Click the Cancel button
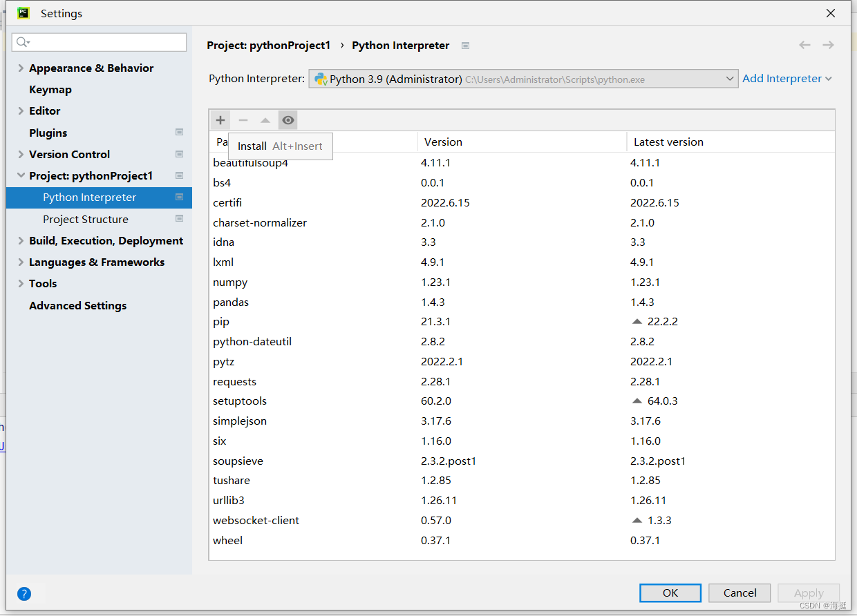 tap(740, 593)
